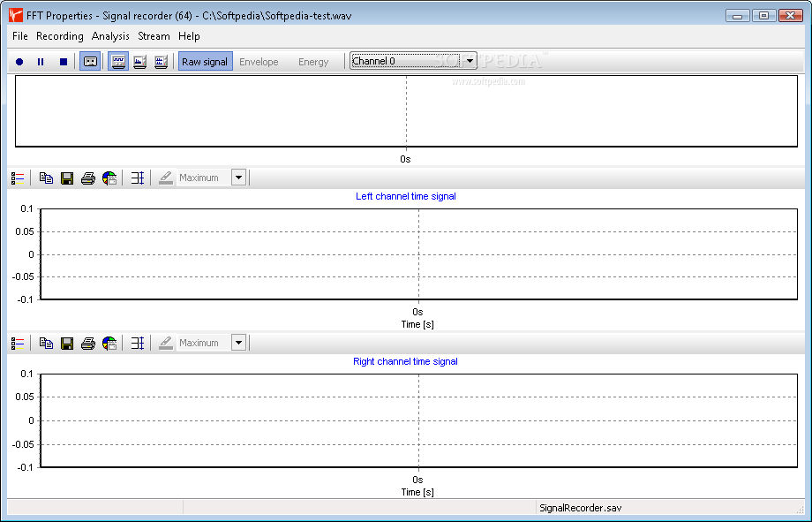Screen dimensions: 812x522
Task: Close the FFT Properties window
Action: coord(791,16)
